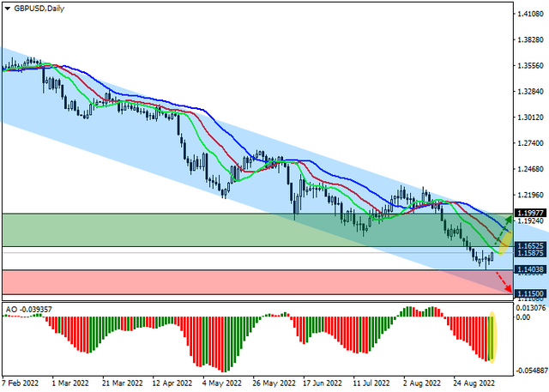Click the 1.19977 price label
Viewport: 549px width, 392px height.
coord(530,213)
